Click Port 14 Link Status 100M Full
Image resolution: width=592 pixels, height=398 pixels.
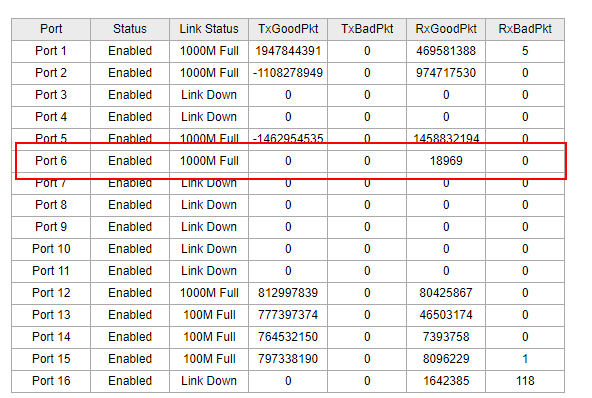pyautogui.click(x=209, y=337)
